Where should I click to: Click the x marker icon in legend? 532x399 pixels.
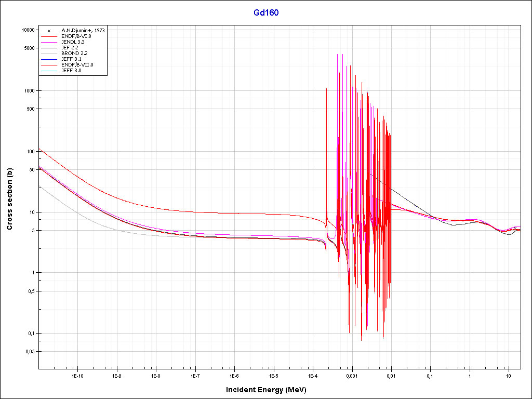tap(48, 31)
